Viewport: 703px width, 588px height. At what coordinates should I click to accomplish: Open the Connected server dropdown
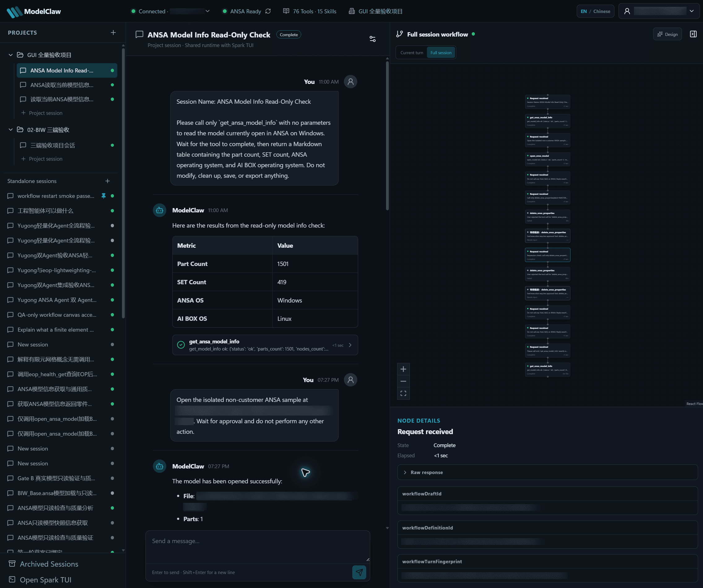207,11
